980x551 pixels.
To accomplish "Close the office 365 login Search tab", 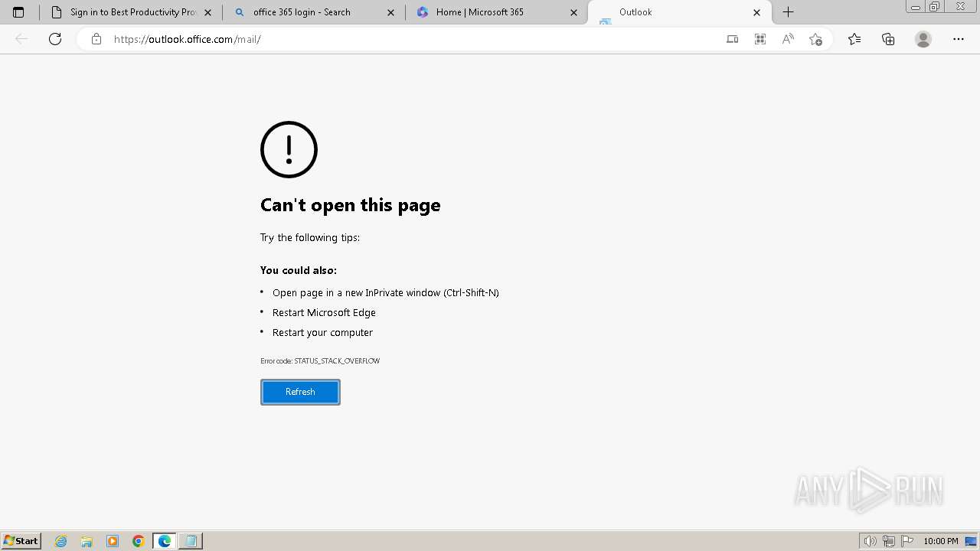I will 391,12.
